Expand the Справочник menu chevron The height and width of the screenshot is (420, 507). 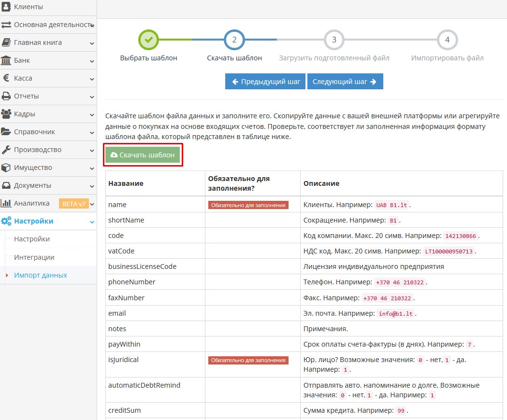pos(92,132)
